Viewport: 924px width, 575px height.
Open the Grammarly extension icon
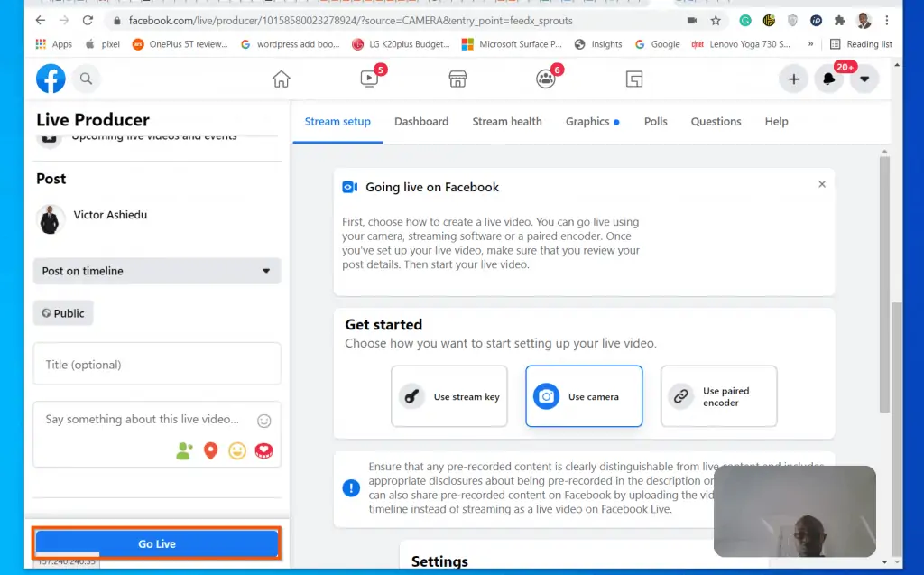(745, 21)
